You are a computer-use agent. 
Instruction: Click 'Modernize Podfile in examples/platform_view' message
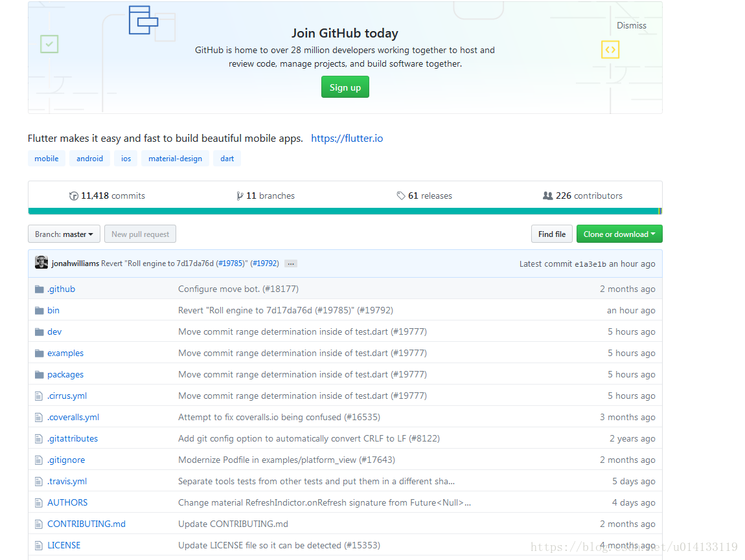[286, 460]
